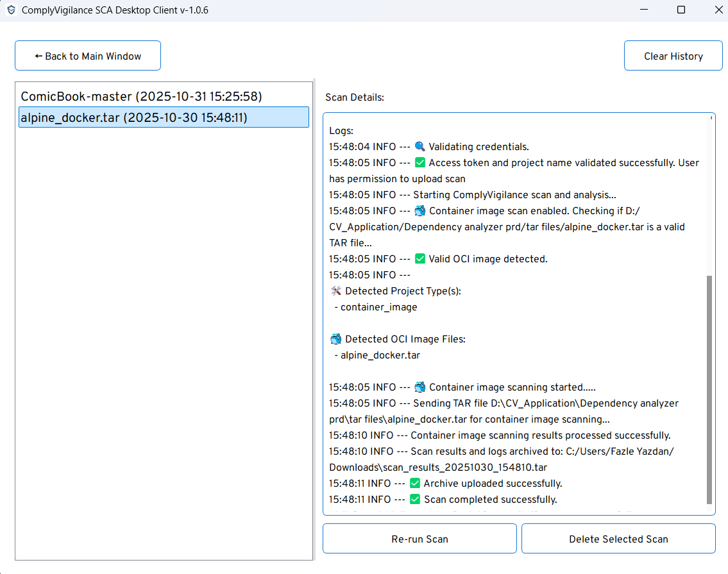Click whale icon beside Container image scanning started
This screenshot has width=728, height=574.
[x=420, y=387]
